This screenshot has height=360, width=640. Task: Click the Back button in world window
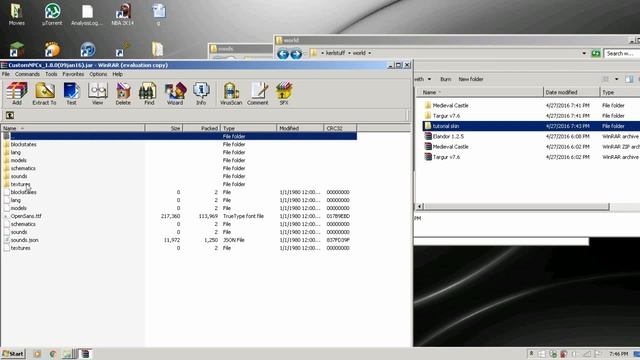283,53
